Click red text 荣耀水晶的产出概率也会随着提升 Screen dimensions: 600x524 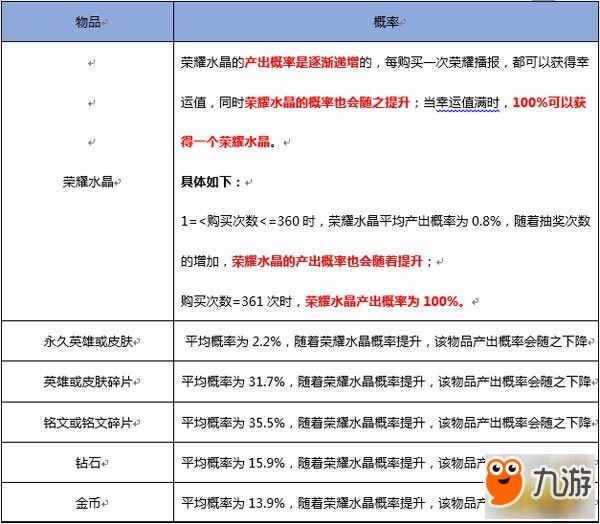tap(327, 261)
